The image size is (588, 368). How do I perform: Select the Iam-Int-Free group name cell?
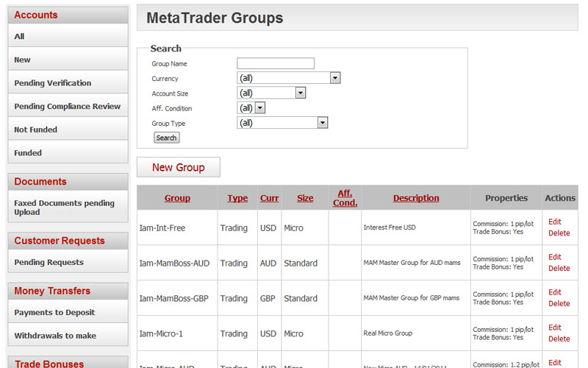[177, 227]
